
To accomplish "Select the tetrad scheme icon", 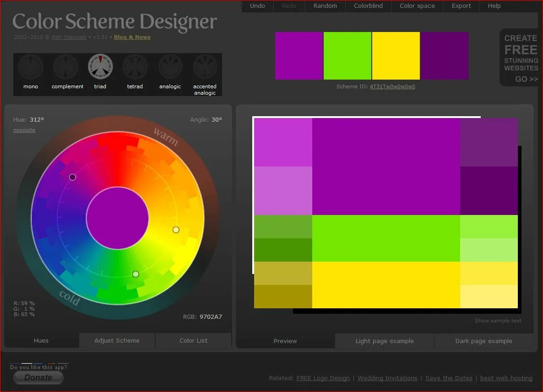I will pyautogui.click(x=135, y=67).
